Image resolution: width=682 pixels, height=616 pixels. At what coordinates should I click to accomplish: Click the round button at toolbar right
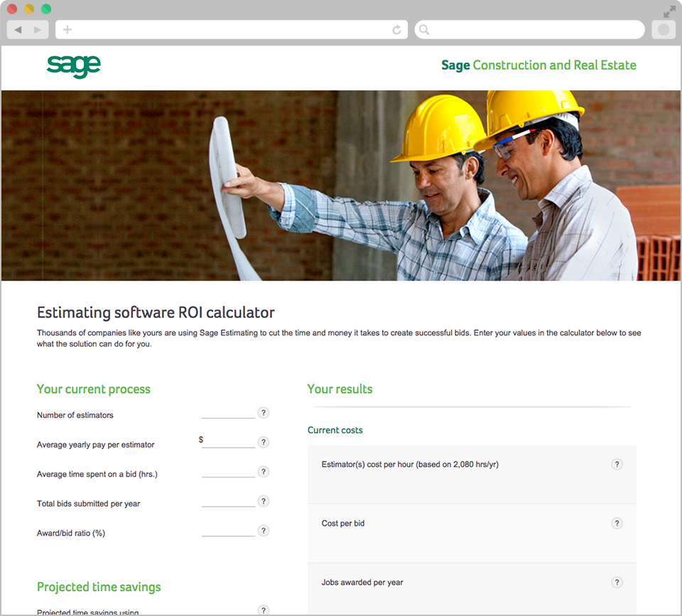tap(664, 30)
